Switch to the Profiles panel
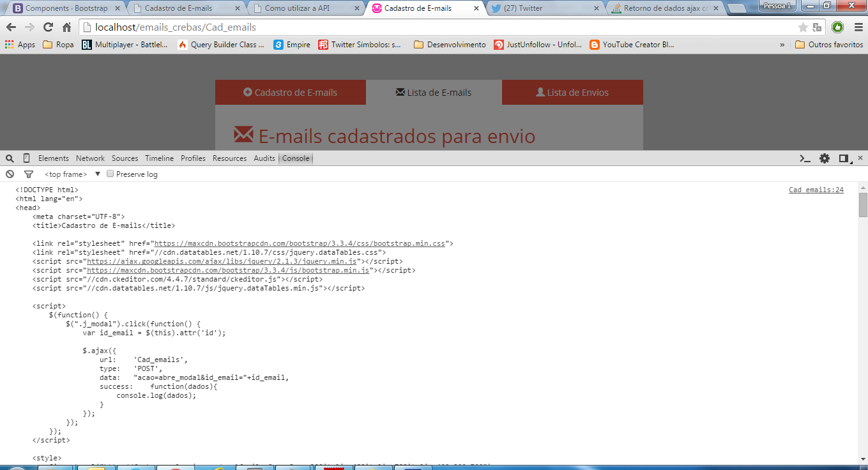The image size is (868, 470). click(x=193, y=158)
